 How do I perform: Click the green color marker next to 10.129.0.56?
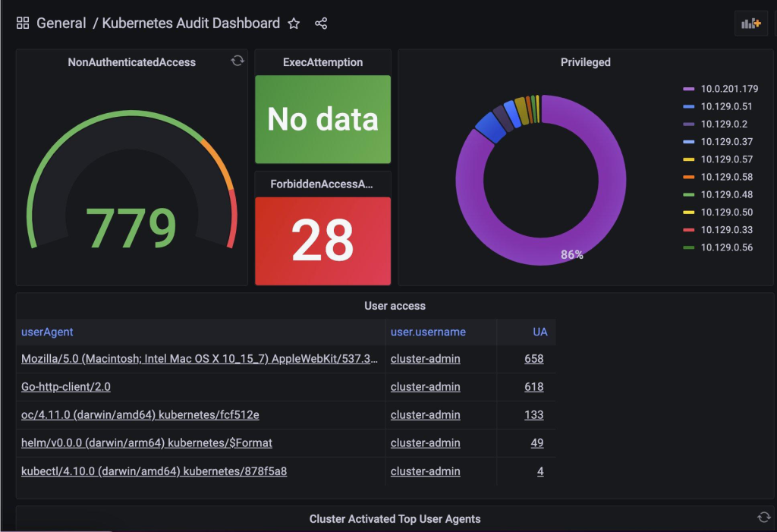coord(690,247)
